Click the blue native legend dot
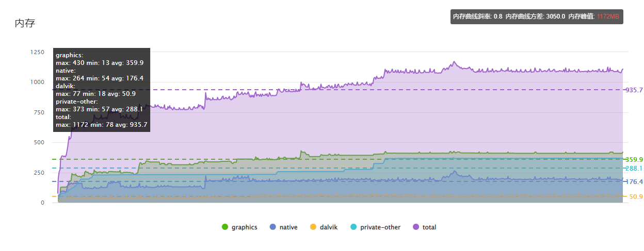Screen dimensions: 644x251 (x=273, y=227)
